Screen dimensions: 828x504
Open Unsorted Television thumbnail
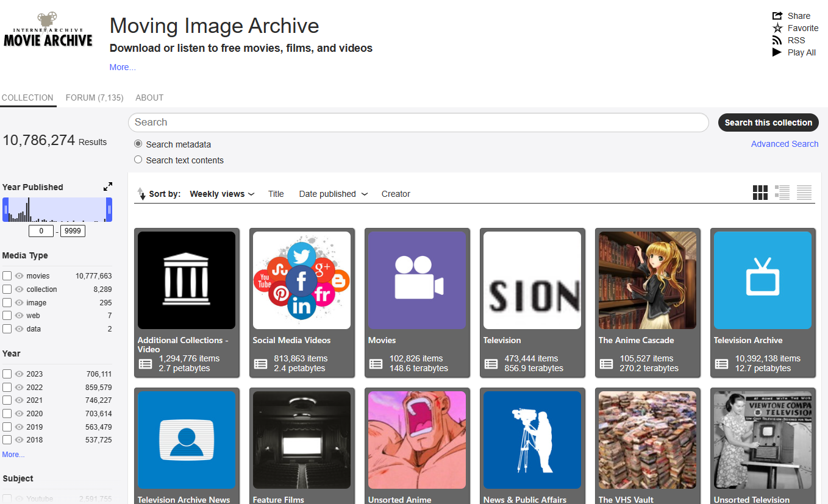(763, 440)
